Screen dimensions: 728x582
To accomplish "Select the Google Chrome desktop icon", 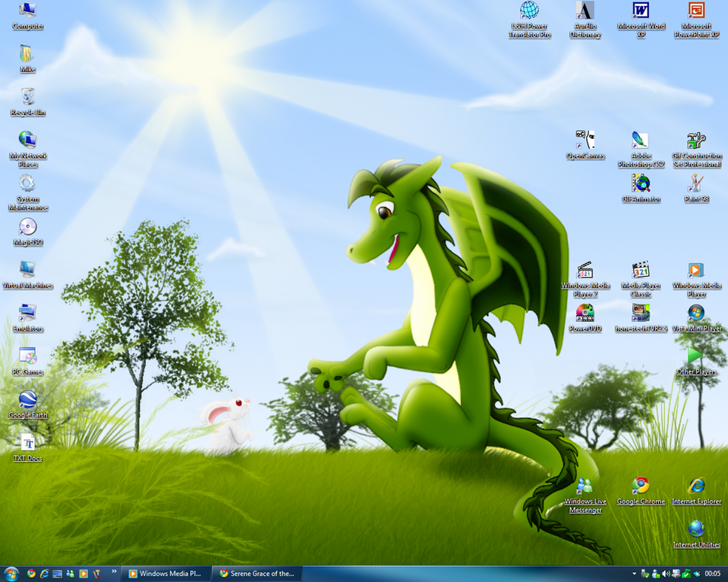I will pos(641,492).
